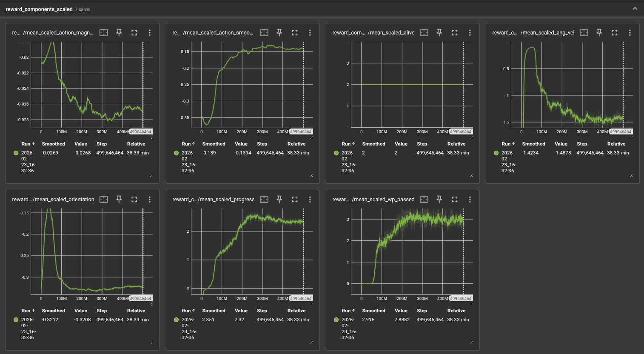
Task: Click the reward_components_scaled group title
Action: coord(39,9)
